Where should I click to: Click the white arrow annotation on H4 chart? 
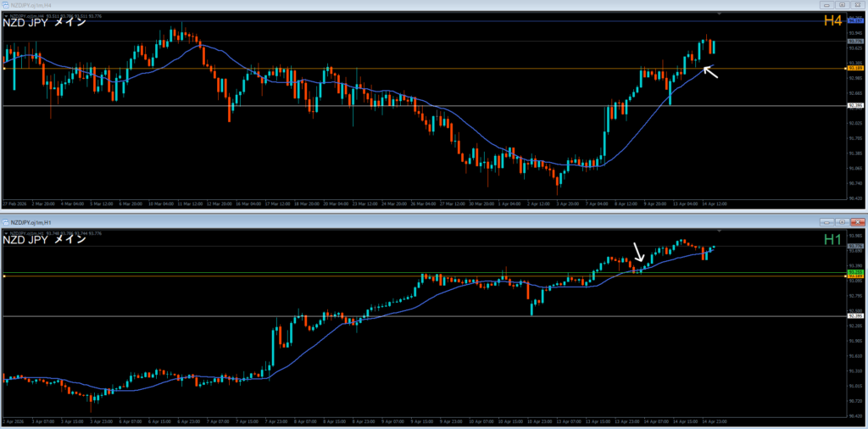(710, 72)
